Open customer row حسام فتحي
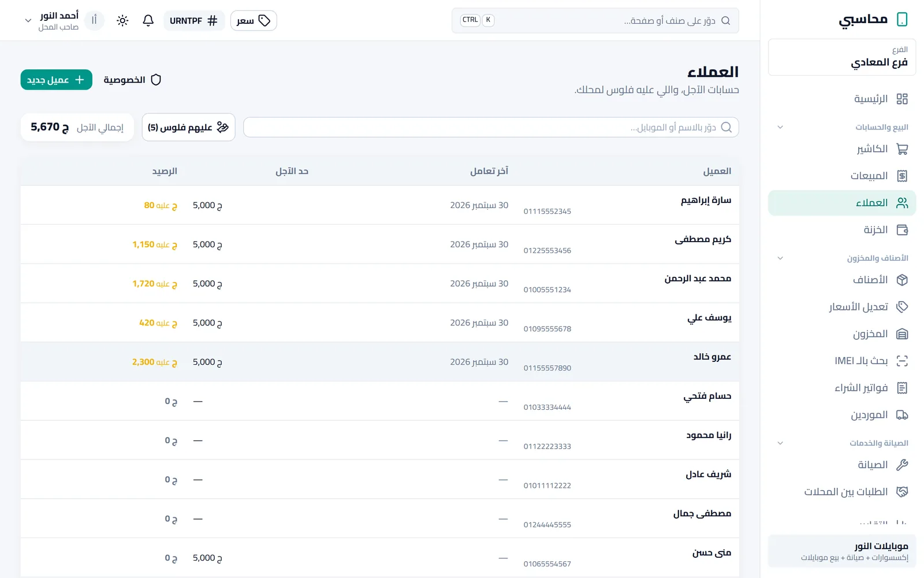The height and width of the screenshot is (578, 924). (x=380, y=401)
